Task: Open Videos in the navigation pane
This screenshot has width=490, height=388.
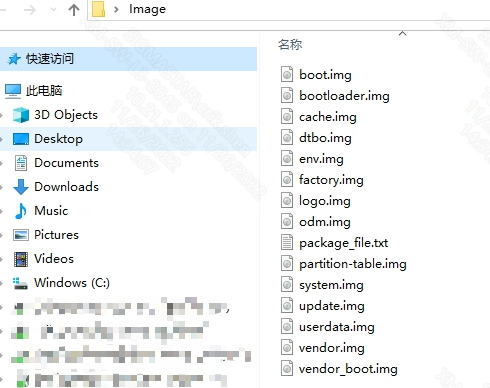Action: coord(54,259)
